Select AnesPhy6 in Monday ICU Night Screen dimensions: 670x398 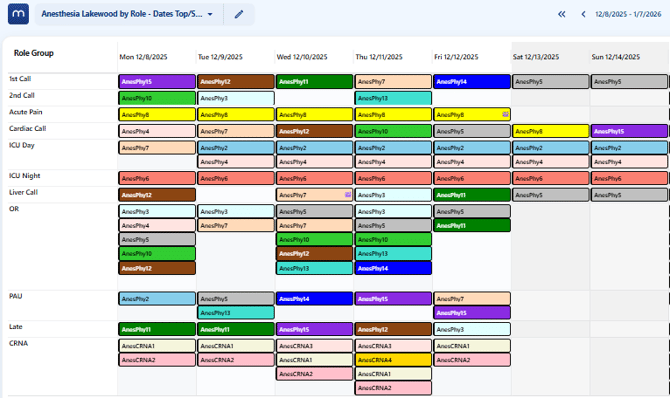[157, 178]
